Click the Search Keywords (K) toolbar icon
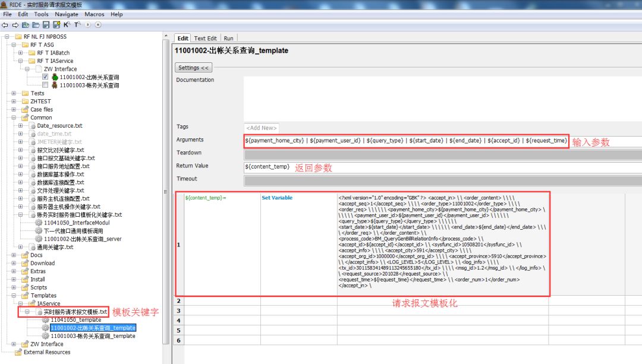 pyautogui.click(x=67, y=25)
